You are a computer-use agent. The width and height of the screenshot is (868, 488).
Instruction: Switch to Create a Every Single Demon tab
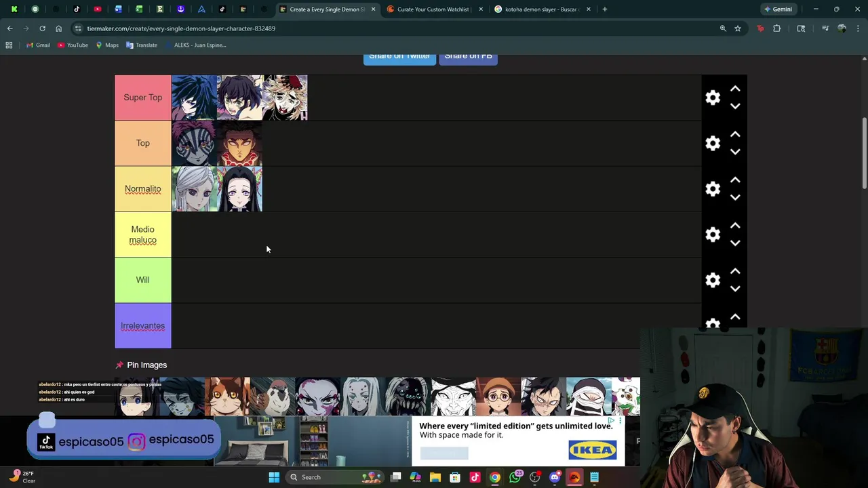pyautogui.click(x=327, y=9)
